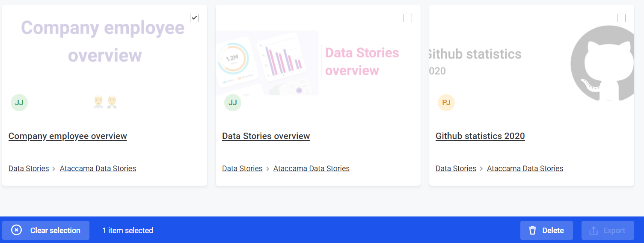Open the Company employee overview link
This screenshot has width=644, height=243.
click(x=68, y=136)
